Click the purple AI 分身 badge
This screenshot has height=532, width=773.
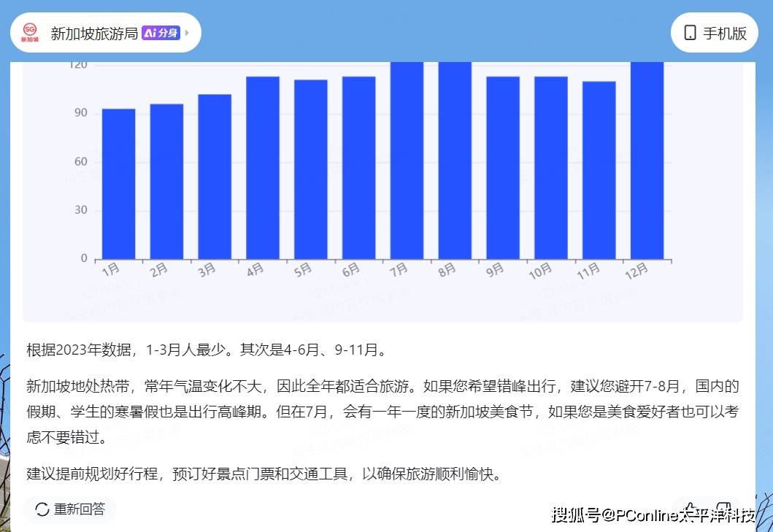[x=161, y=33]
